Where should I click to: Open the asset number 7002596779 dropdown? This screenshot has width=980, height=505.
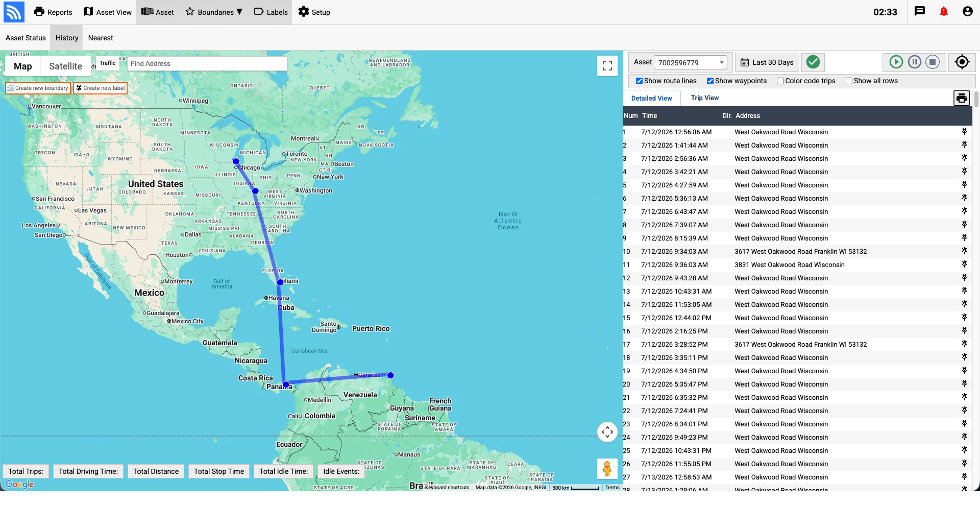pyautogui.click(x=691, y=62)
